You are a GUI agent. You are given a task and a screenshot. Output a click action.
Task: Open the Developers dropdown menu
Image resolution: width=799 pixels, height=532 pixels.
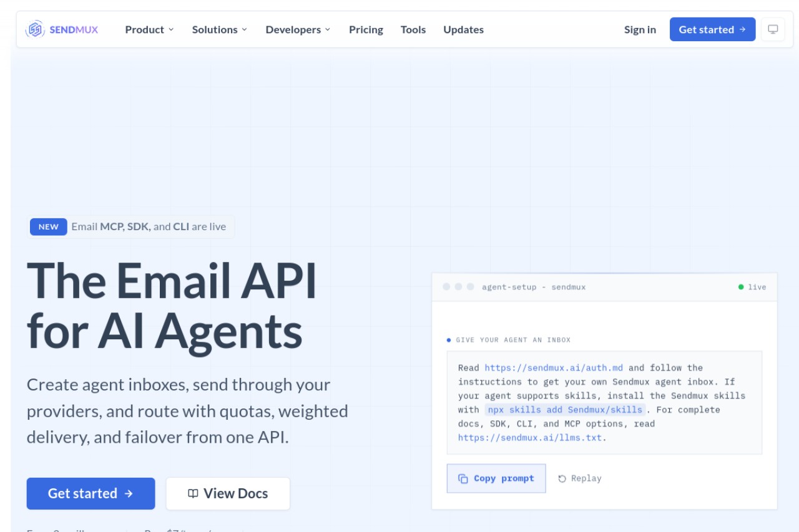[298, 29]
